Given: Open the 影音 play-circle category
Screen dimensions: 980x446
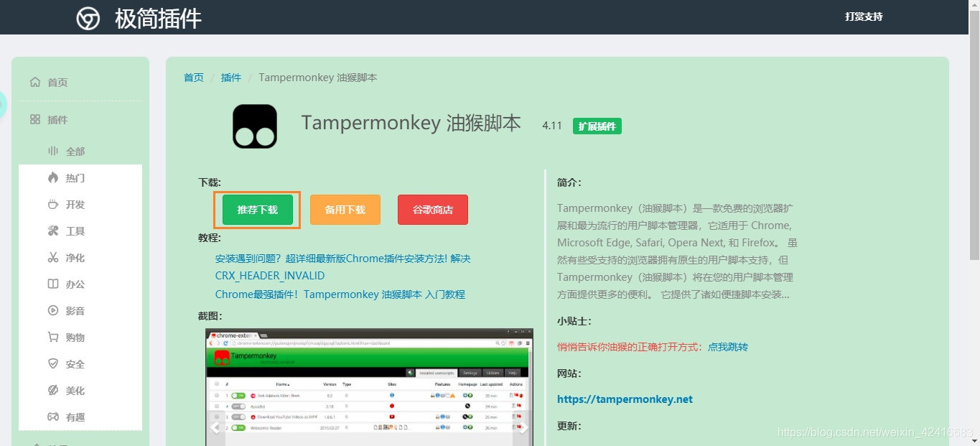Looking at the screenshot, I should click(x=66, y=311).
